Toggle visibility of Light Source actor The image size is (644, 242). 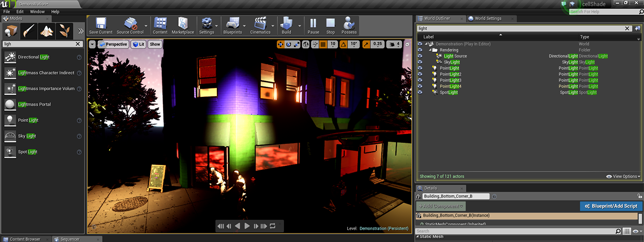(x=421, y=56)
